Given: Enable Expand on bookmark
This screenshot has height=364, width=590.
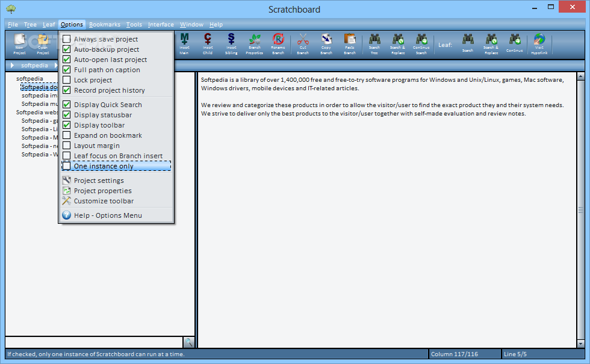Looking at the screenshot, I should click(67, 135).
